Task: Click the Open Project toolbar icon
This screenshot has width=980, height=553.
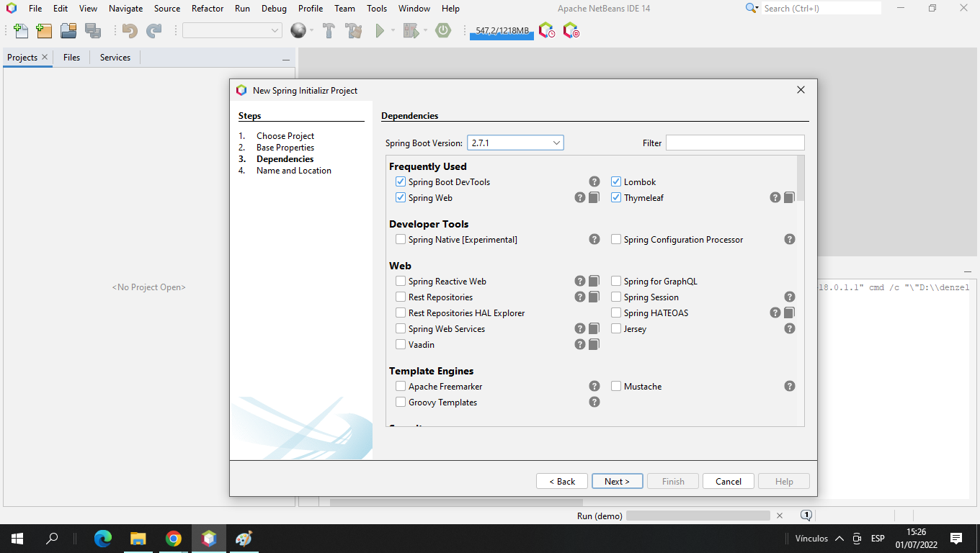Action: (68, 31)
